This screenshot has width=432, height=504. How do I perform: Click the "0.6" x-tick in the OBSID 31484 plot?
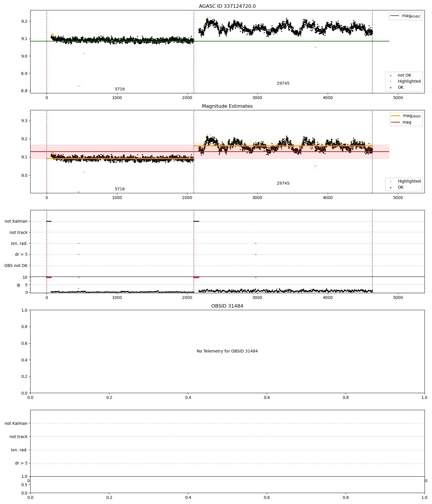(x=267, y=397)
